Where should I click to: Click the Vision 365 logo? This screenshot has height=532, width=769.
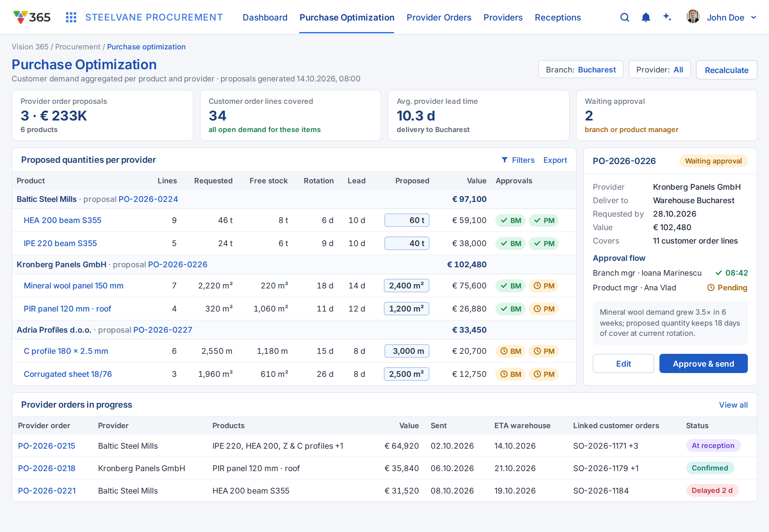coord(32,17)
